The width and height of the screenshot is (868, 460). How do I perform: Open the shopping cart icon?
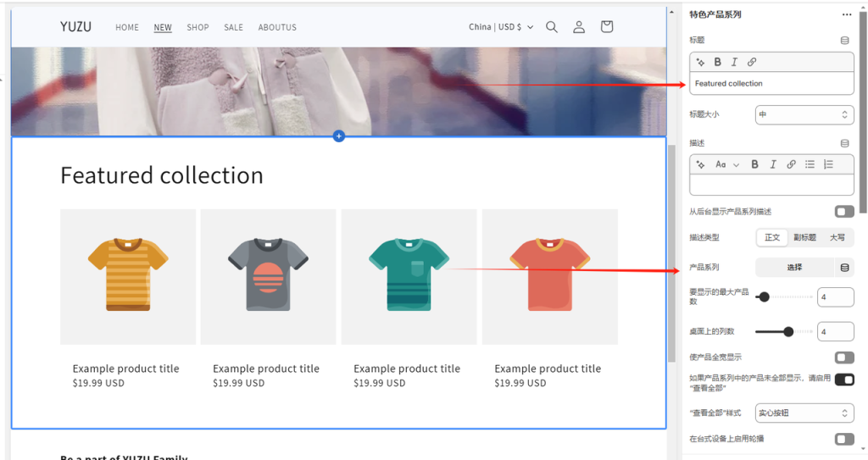(x=607, y=26)
